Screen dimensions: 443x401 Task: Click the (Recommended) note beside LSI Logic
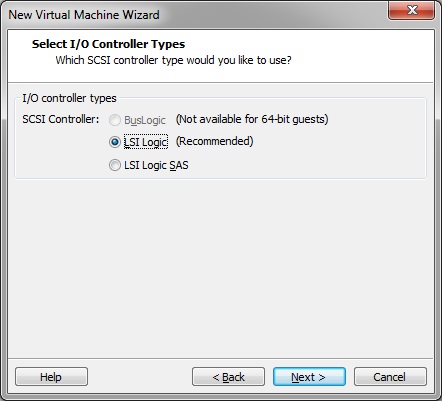pyautogui.click(x=214, y=141)
